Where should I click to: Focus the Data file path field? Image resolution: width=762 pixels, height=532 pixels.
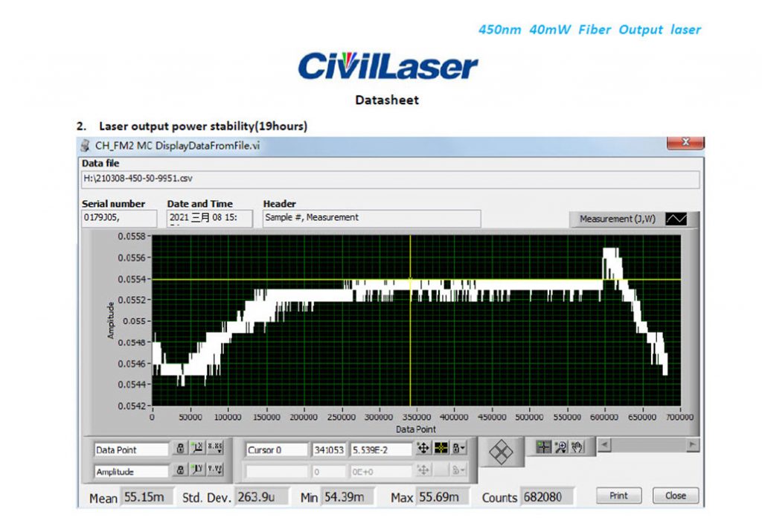click(x=390, y=179)
